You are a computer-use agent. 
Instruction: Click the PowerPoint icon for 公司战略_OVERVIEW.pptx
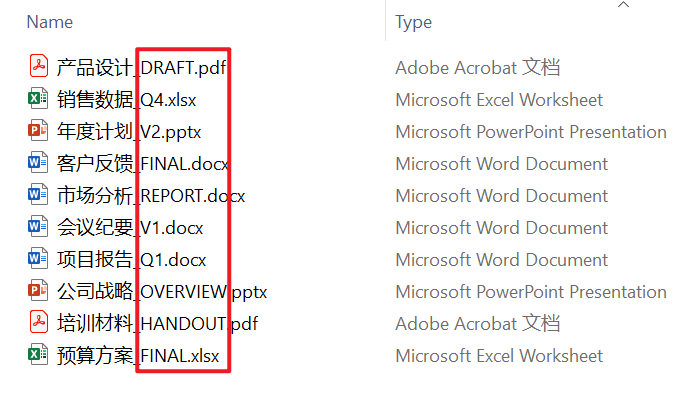coord(39,291)
